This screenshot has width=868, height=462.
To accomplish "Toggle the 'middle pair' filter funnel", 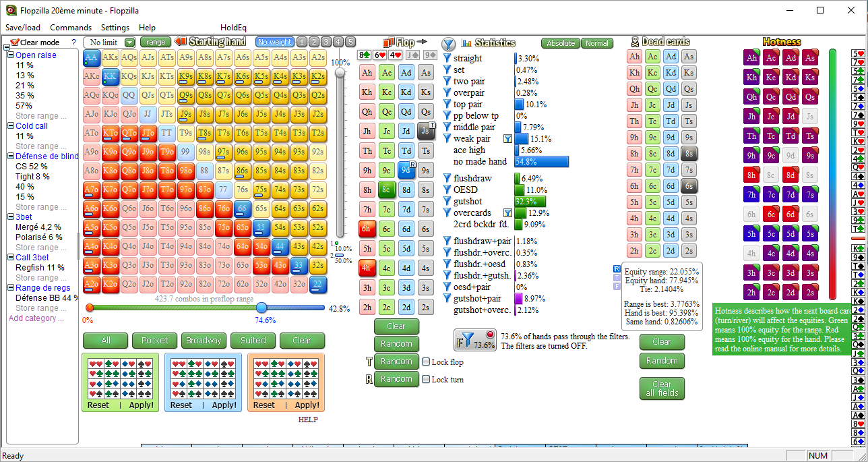I will click(447, 127).
